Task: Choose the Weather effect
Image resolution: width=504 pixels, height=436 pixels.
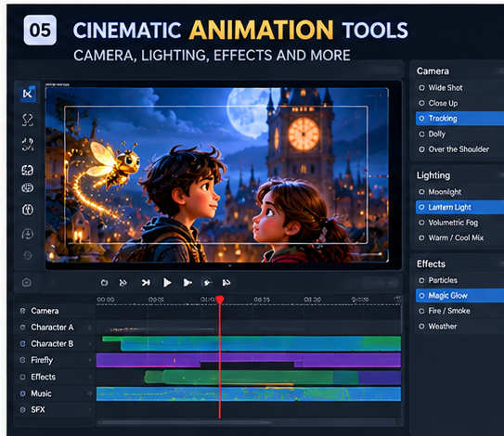Action: click(459, 327)
